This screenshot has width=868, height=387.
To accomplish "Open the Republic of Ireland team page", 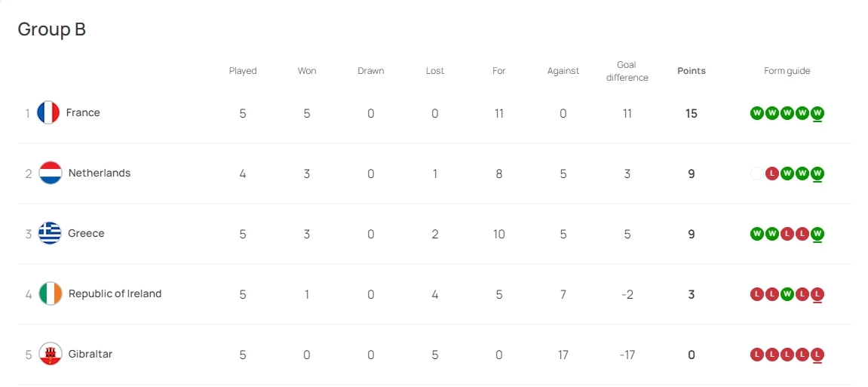I will pyautogui.click(x=115, y=293).
